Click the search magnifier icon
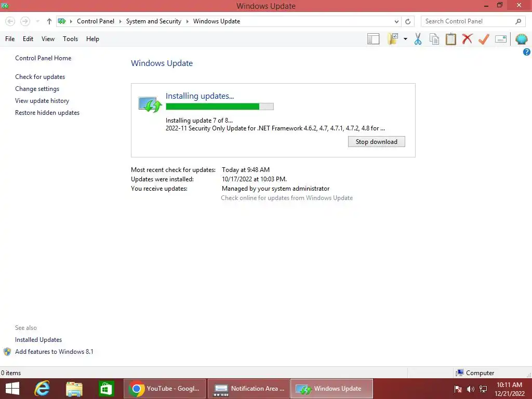Image resolution: width=532 pixels, height=399 pixels. point(518,21)
